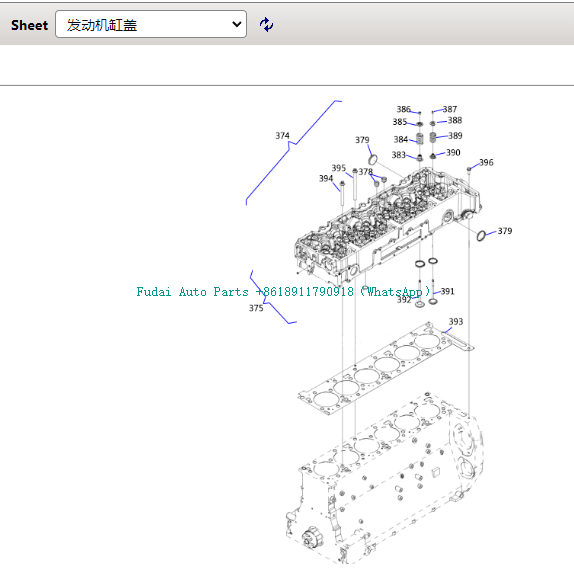
Task: Click the dashed engine block drawing
Action: coord(384,478)
